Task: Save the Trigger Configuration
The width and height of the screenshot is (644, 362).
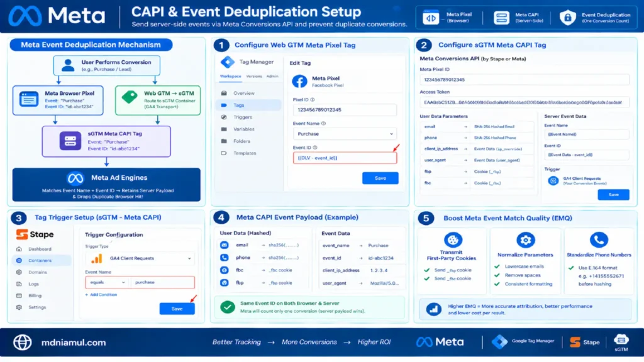Action: tap(177, 309)
